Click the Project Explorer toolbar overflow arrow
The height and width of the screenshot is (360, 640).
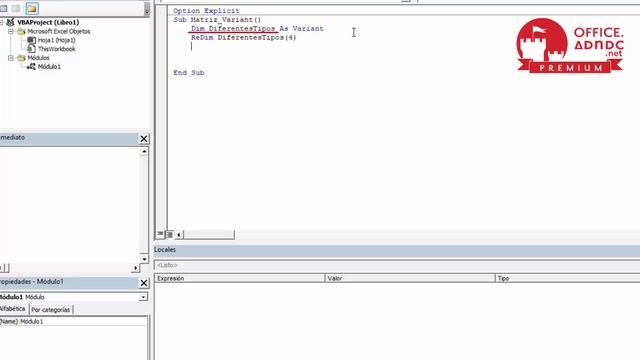(147, 9)
